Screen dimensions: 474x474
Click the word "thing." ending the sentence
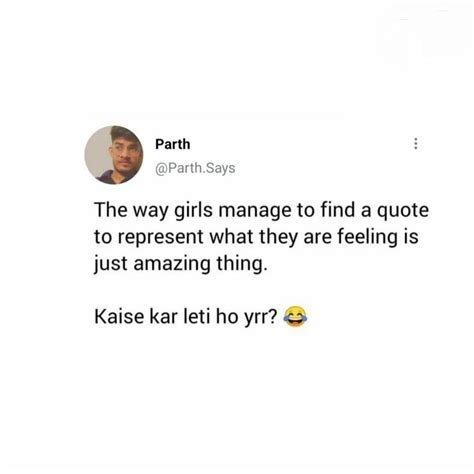tap(242, 264)
